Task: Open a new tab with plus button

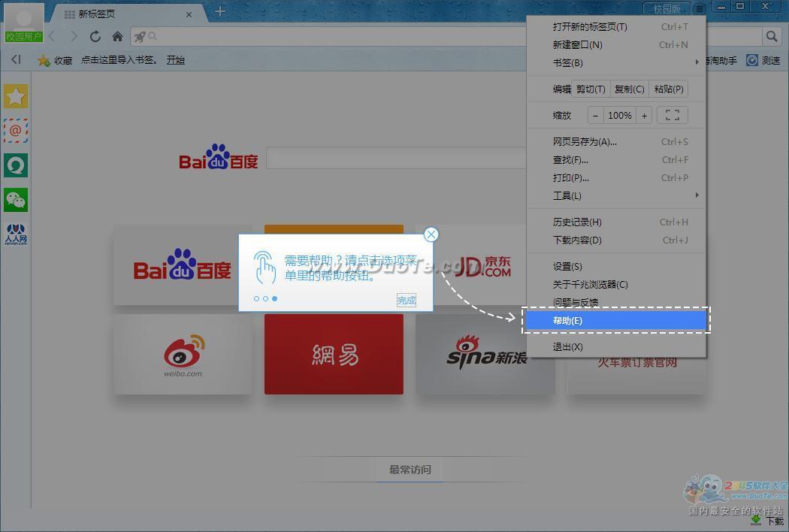Action: click(x=220, y=11)
